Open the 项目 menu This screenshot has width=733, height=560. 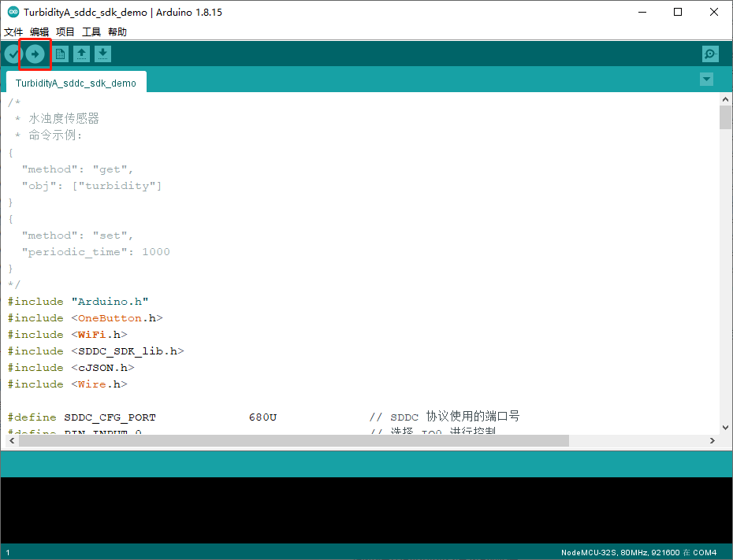pyautogui.click(x=65, y=32)
